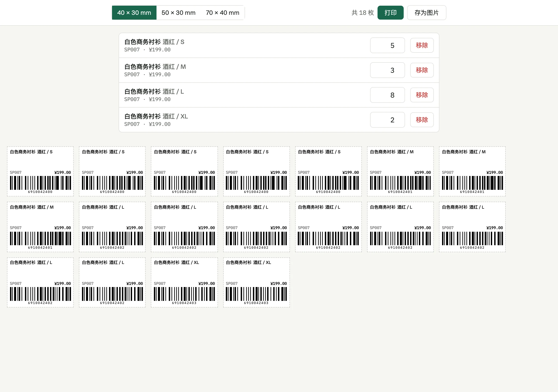
Task: Click the list title 白色商务衬衫 酒红 / XL
Action: click(x=156, y=116)
